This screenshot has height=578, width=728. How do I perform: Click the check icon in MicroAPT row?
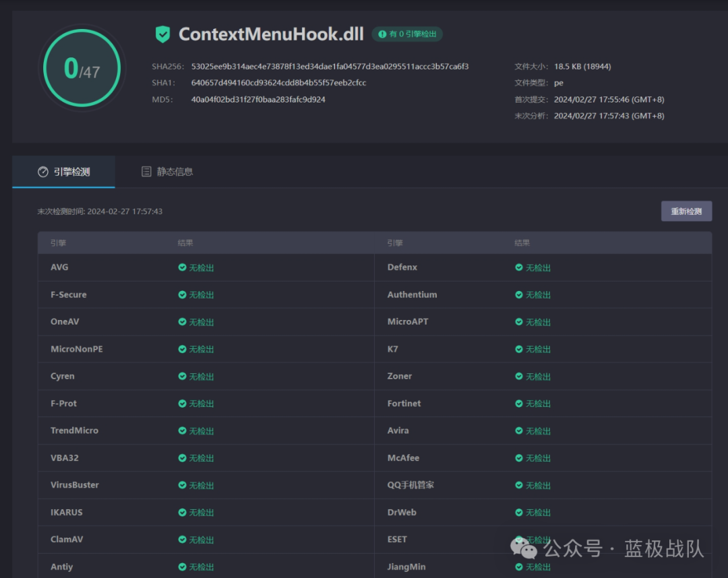[x=518, y=321]
